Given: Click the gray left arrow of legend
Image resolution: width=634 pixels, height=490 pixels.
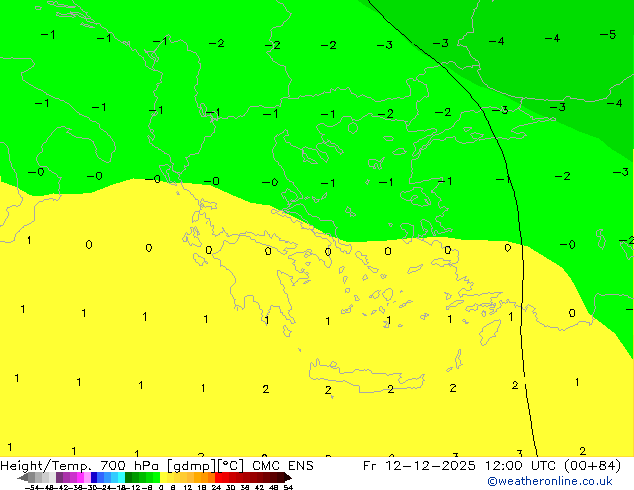Looking at the screenshot, I should tap(23, 478).
